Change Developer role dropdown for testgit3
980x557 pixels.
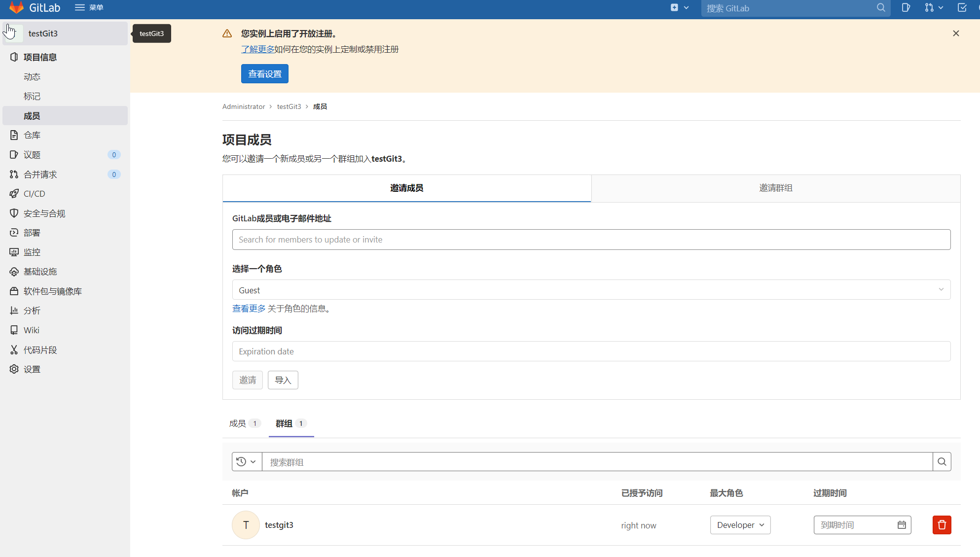(x=740, y=525)
